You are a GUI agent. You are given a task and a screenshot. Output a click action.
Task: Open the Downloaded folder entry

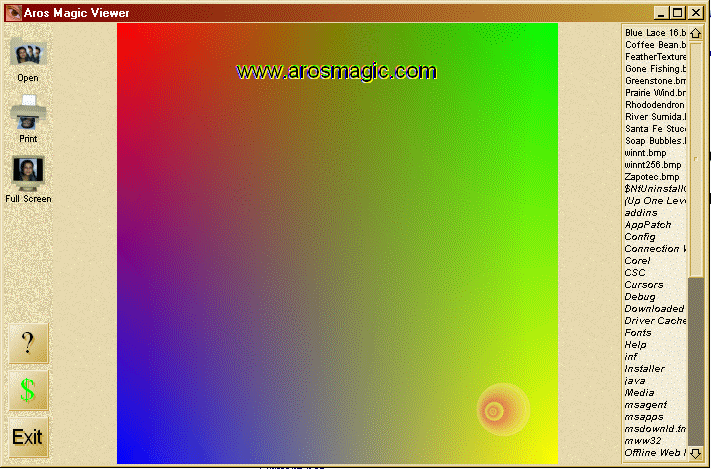coord(654,309)
